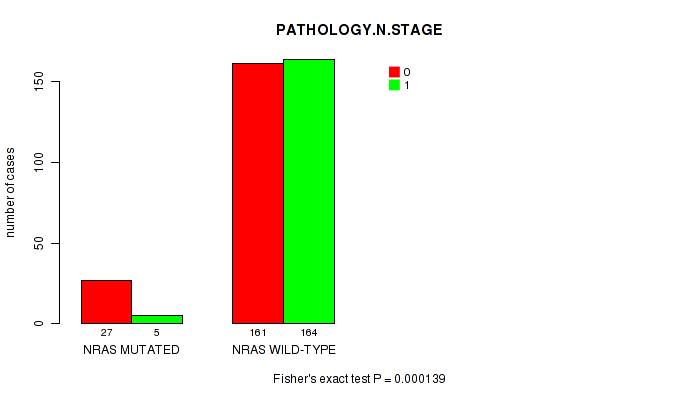Click the count label 164 under the bar
The width and height of the screenshot is (690, 400).
[309, 332]
